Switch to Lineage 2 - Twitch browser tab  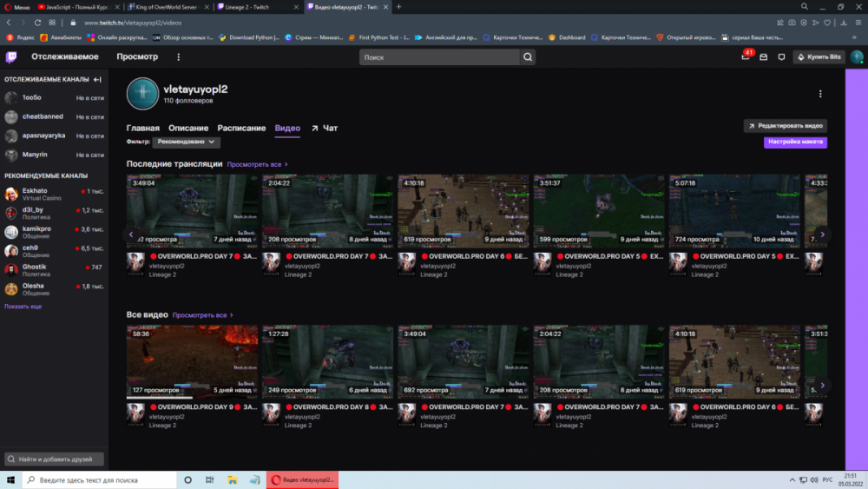coord(258,7)
